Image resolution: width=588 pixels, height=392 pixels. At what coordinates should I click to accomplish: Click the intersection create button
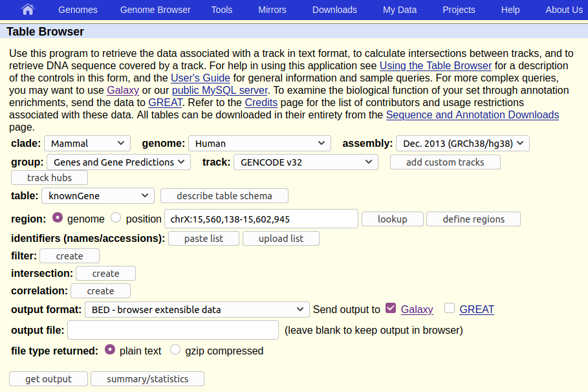105,274
